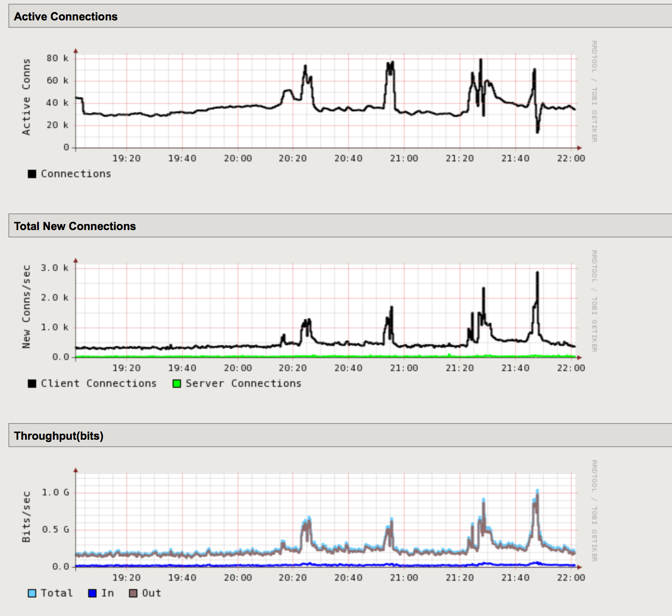Click the light blue Total legend swatch
The height and width of the screenshot is (616, 672).
pyautogui.click(x=32, y=593)
